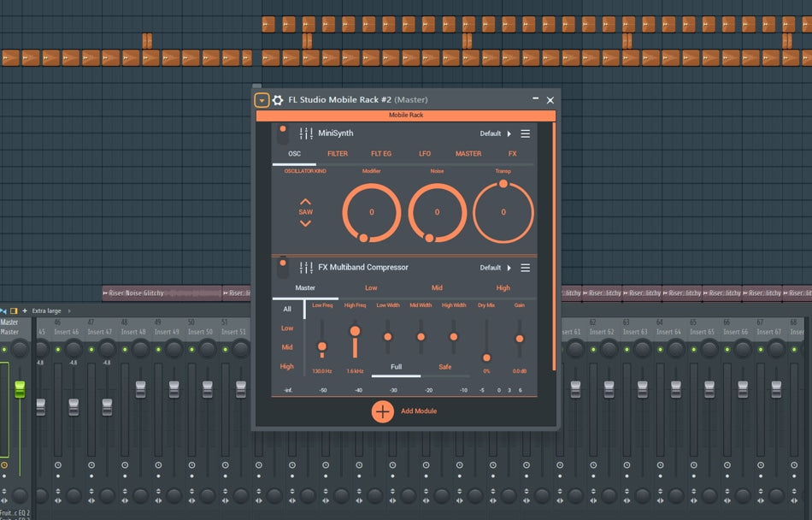
Task: Click the Modifier knob
Action: point(371,212)
